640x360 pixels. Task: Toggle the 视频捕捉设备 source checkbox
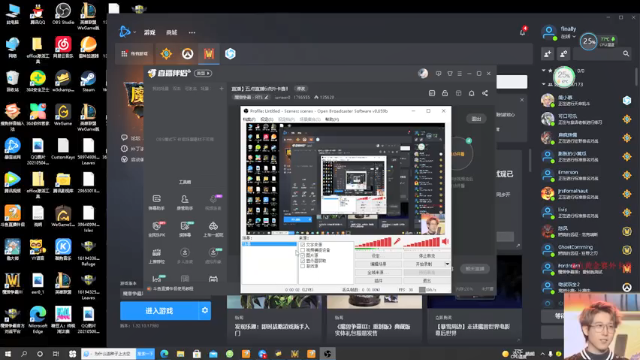[x=302, y=250]
